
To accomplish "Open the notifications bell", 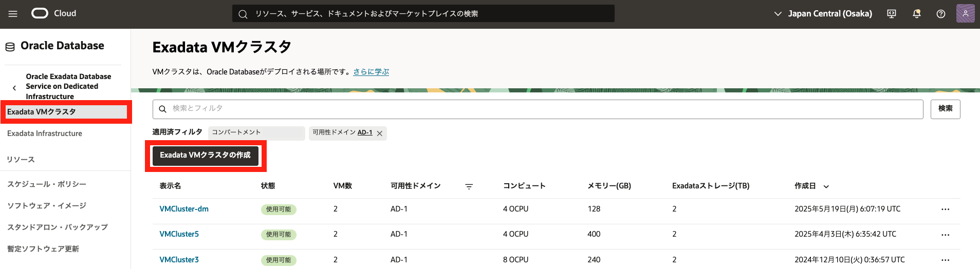I will pyautogui.click(x=916, y=14).
